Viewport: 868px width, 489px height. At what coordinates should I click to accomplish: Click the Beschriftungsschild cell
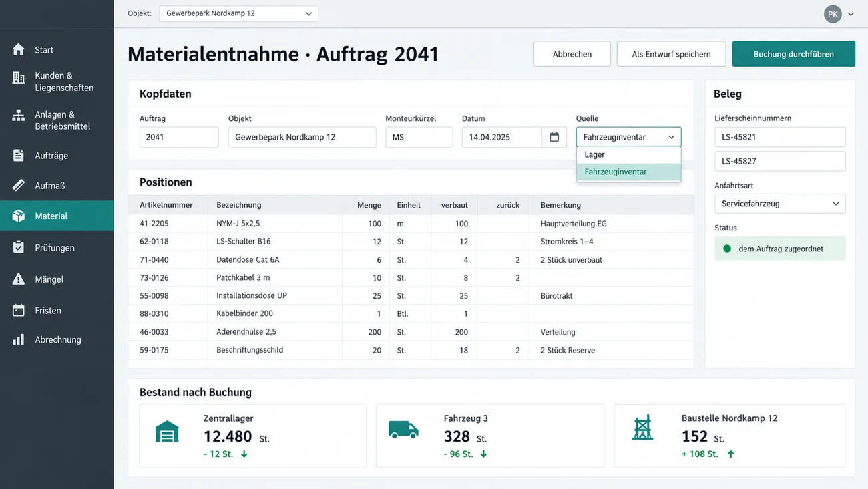tap(250, 350)
